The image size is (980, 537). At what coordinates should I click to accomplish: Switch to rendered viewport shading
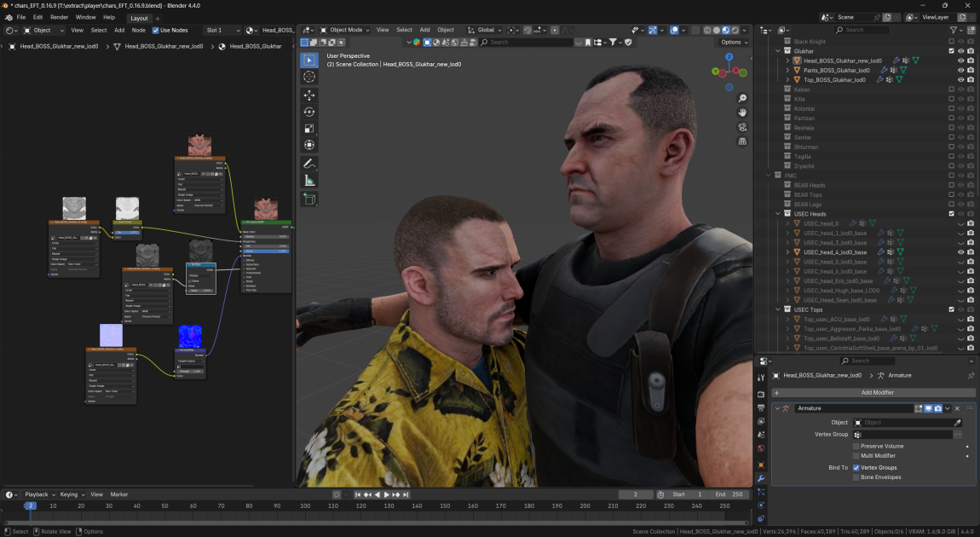735,30
